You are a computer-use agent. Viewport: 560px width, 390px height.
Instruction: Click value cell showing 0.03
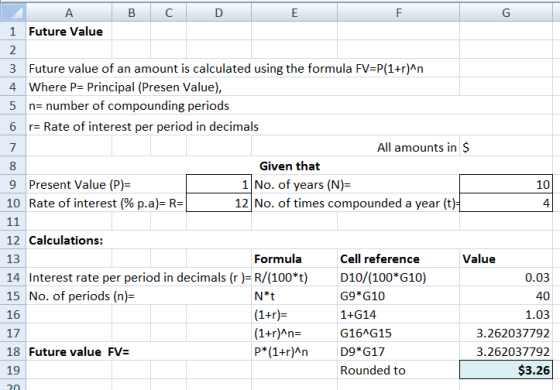[506, 278]
